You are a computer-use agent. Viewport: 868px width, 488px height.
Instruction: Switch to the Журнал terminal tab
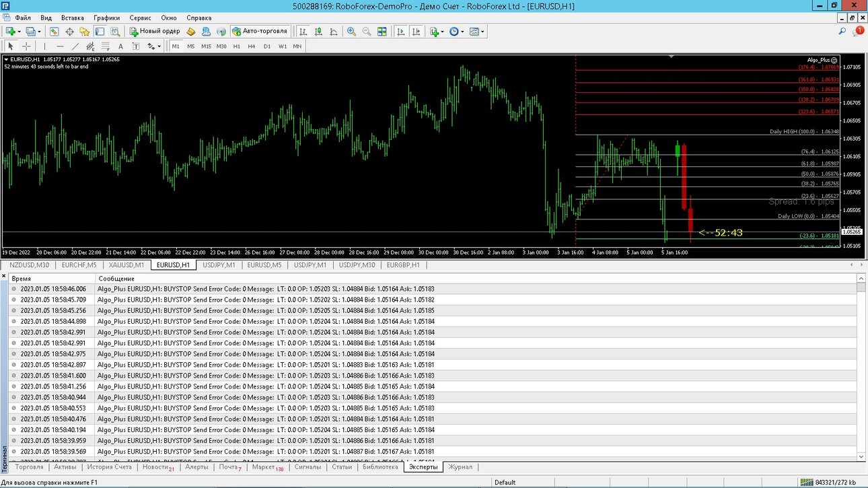tap(461, 466)
